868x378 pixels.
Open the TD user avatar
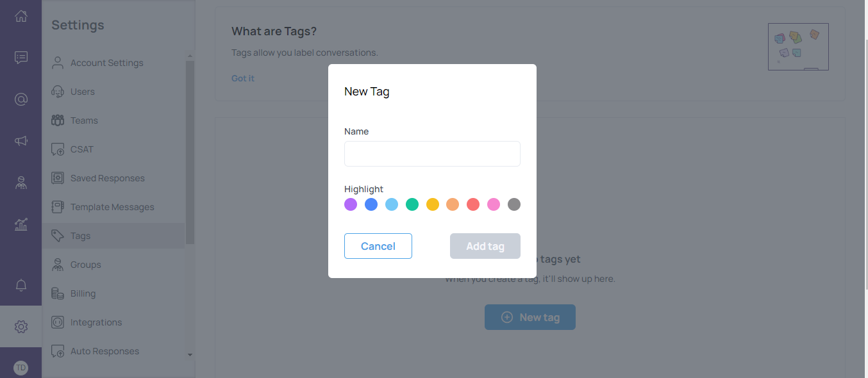(21, 368)
